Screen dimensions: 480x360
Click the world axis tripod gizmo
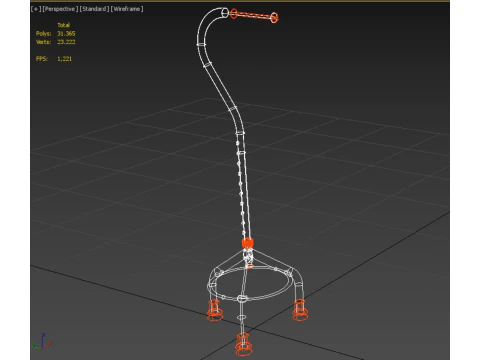pos(42,342)
